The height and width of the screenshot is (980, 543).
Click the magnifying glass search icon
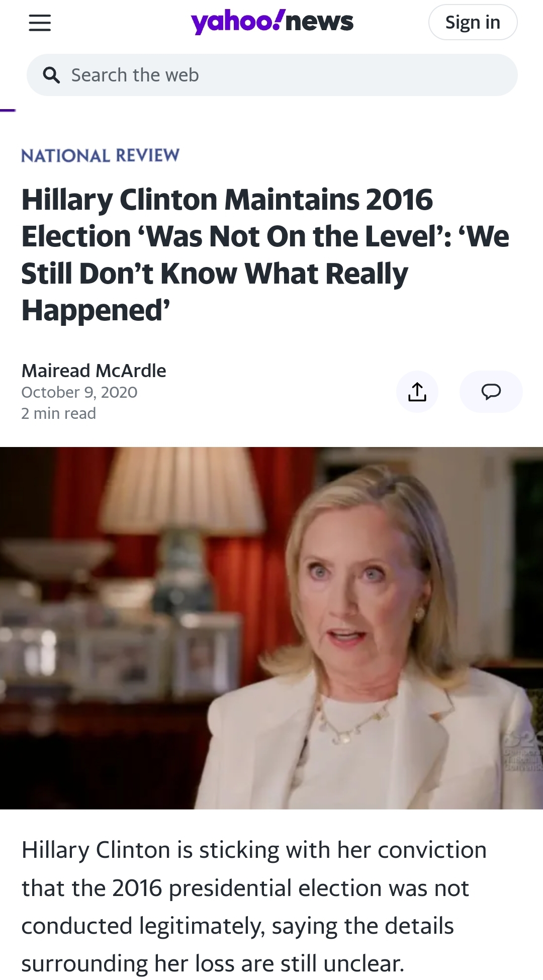click(x=51, y=75)
